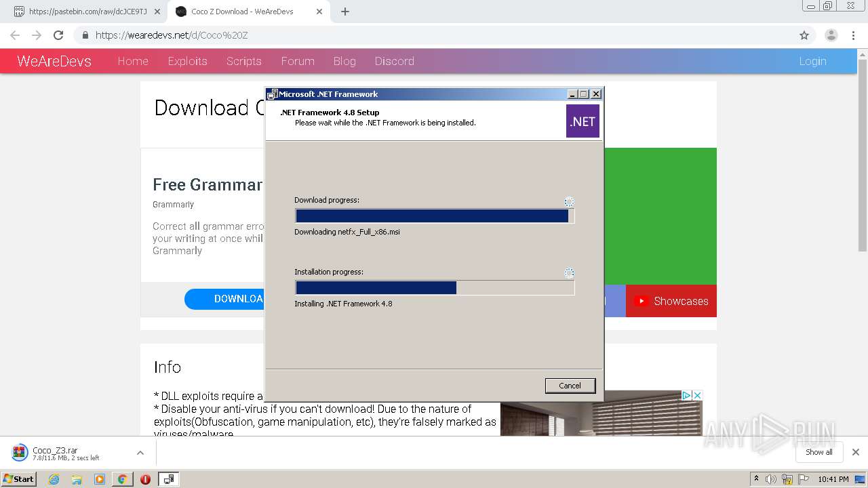Open the WeAreDevs logo link
Screen dimensions: 868x488
pyautogui.click(x=54, y=61)
